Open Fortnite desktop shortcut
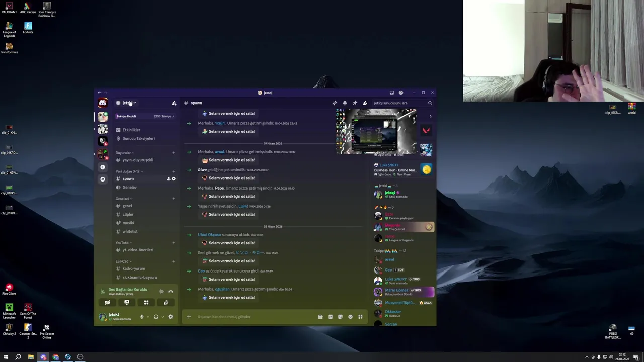 (28, 28)
